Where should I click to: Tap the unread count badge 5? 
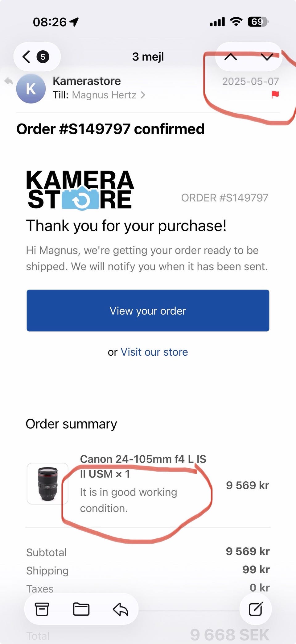point(43,57)
